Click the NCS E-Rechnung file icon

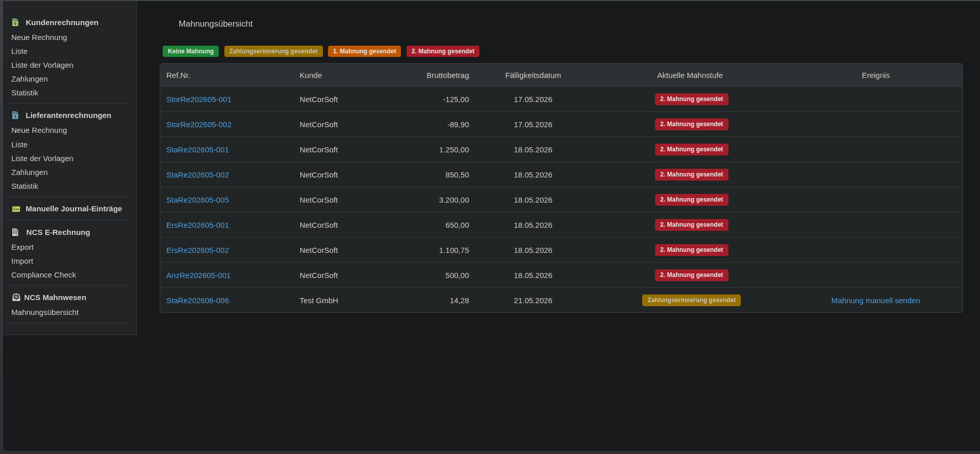point(15,232)
